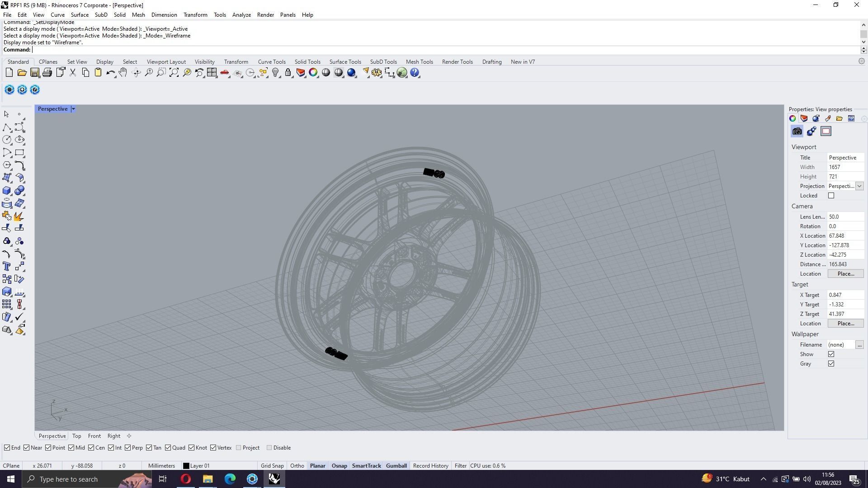Click the Layer 01 black color swatch
868x488 pixels.
coord(186,466)
